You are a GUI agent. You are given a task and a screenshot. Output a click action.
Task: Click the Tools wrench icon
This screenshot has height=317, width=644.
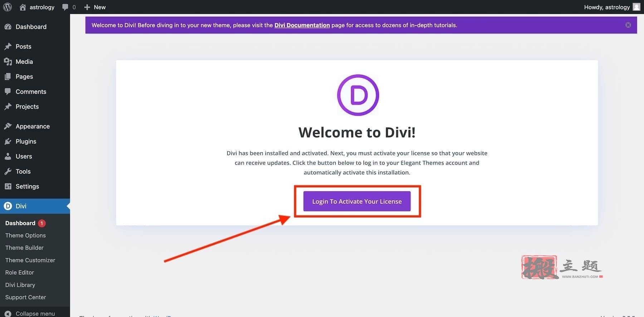(x=8, y=171)
